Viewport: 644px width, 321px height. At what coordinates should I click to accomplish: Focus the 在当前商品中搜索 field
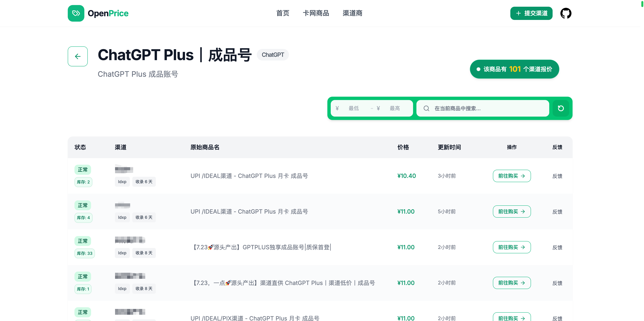point(483,108)
